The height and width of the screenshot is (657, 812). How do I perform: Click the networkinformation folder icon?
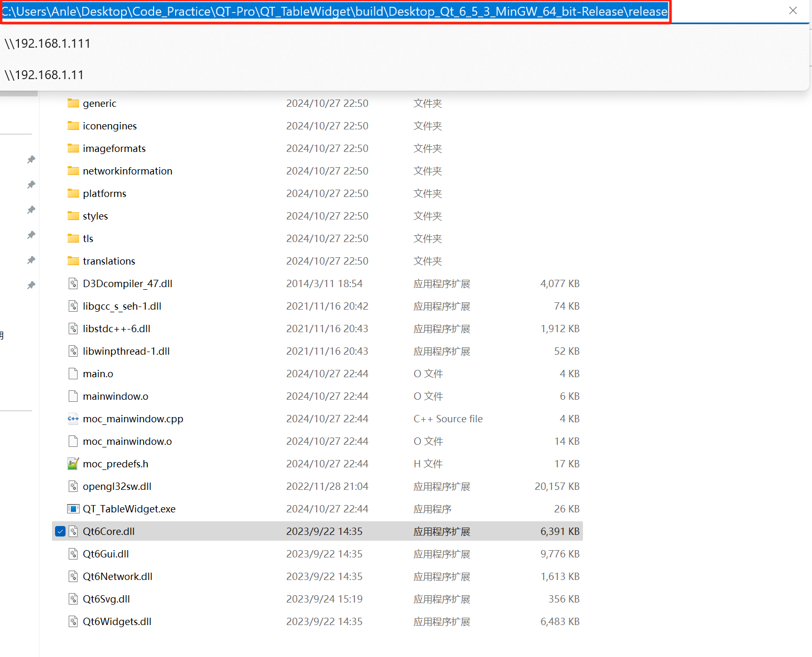point(73,171)
